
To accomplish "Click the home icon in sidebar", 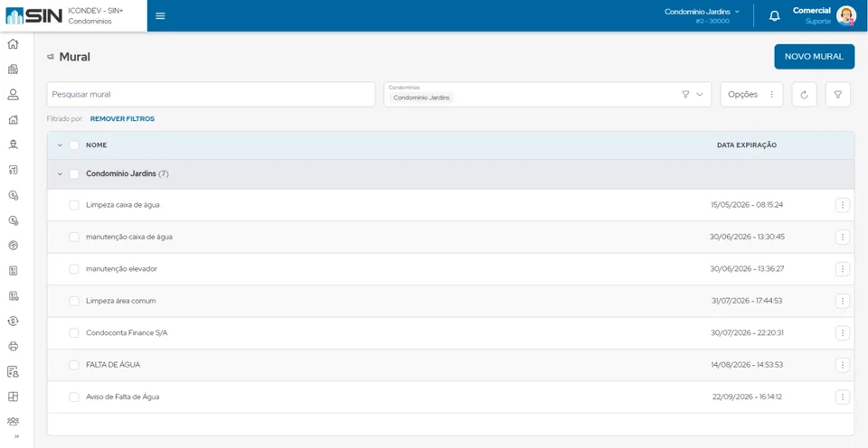I will click(14, 43).
